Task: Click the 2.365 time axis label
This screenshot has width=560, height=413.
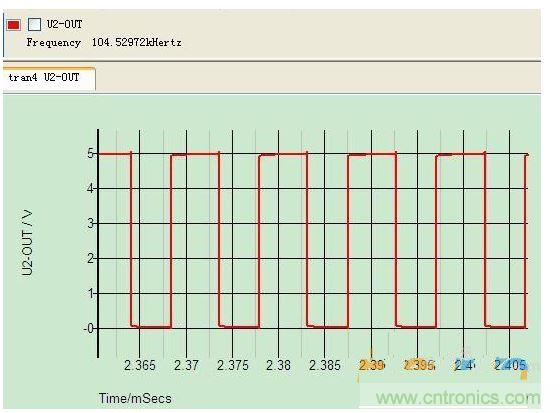Action: click(140, 365)
